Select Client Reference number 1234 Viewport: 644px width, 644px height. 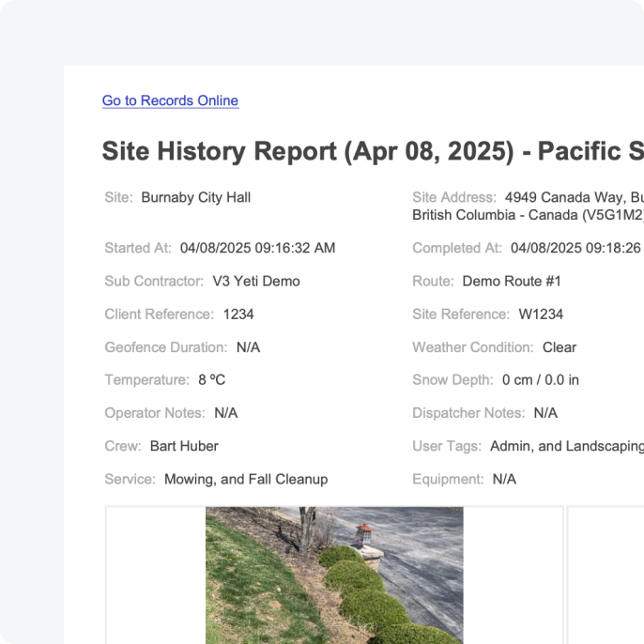(238, 314)
